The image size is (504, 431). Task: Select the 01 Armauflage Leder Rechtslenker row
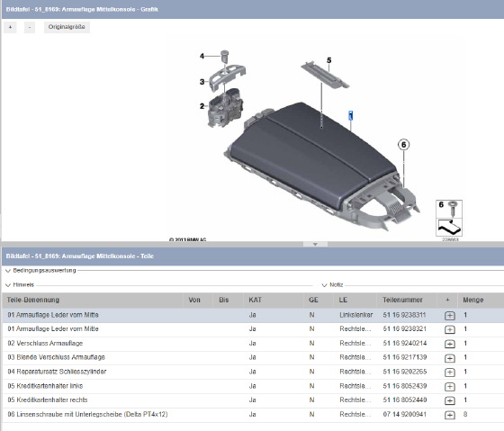point(252,329)
